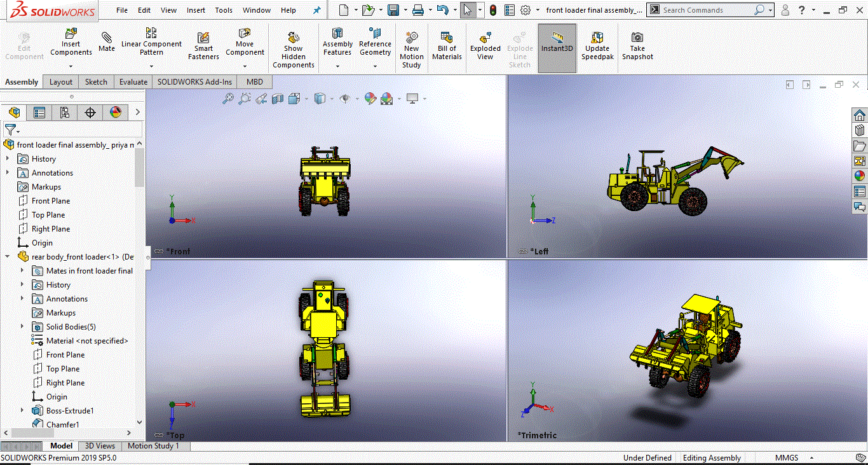Open the Motion Study 1 tab
Image resolution: width=868 pixels, height=465 pixels.
154,446
